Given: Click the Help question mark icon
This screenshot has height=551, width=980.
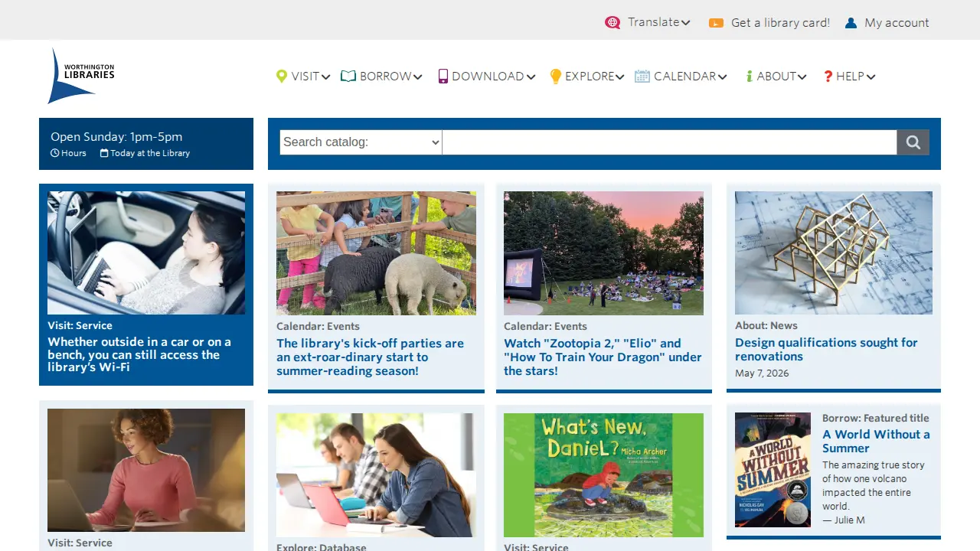Looking at the screenshot, I should coord(828,77).
